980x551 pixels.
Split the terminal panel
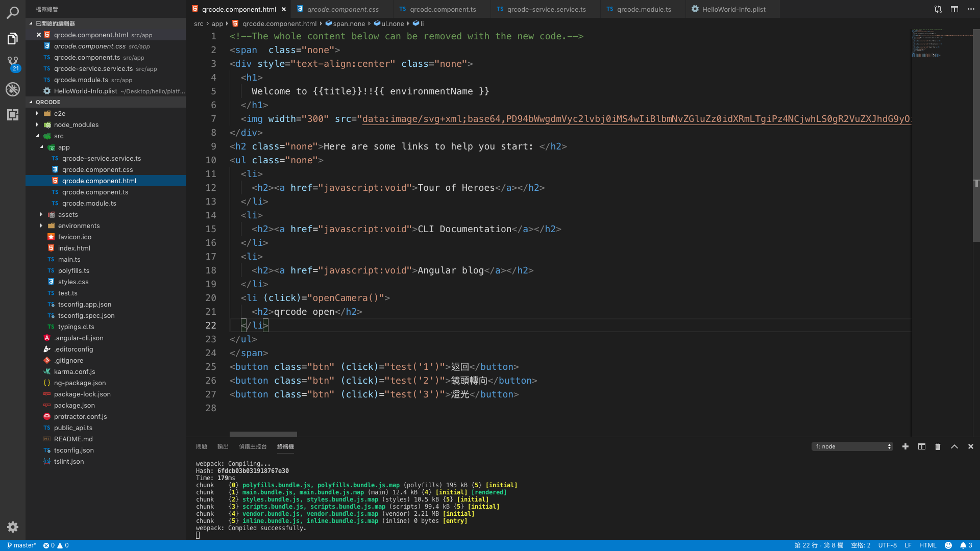(921, 446)
